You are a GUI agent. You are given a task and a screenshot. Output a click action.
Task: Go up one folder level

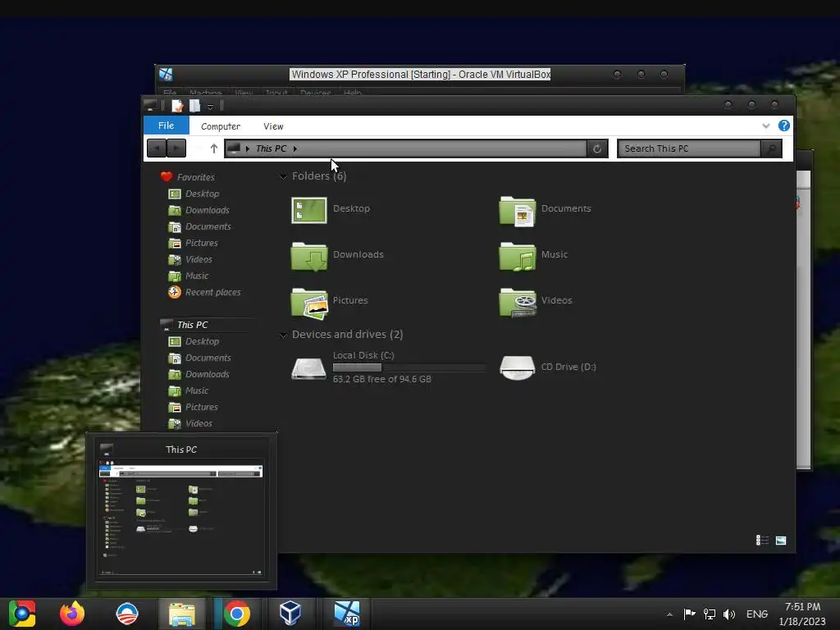coord(214,149)
